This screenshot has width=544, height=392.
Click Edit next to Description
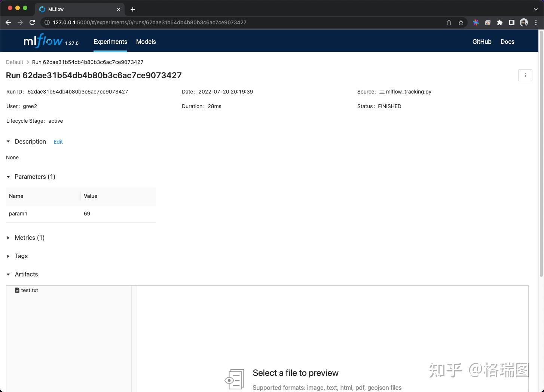click(x=58, y=142)
